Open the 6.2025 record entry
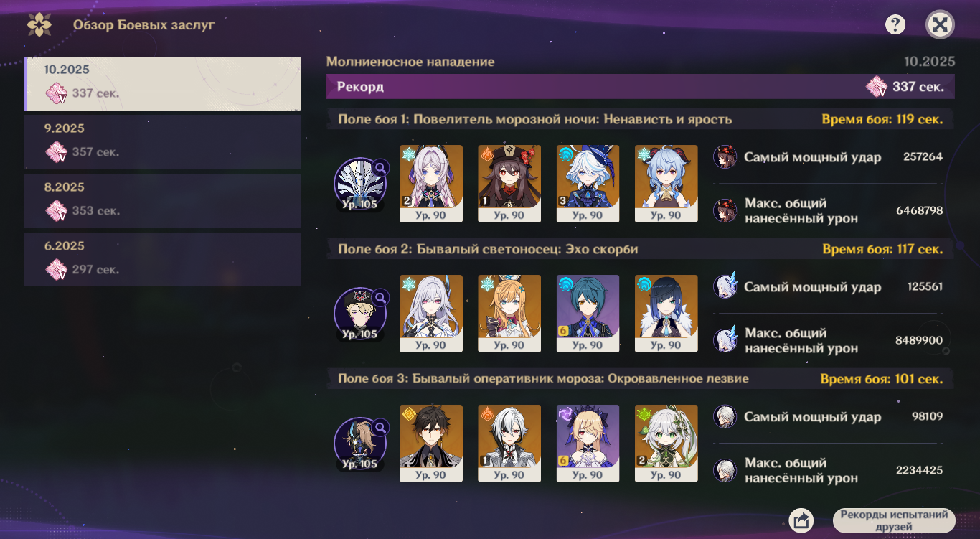Screen dimensions: 980x539 [163, 259]
